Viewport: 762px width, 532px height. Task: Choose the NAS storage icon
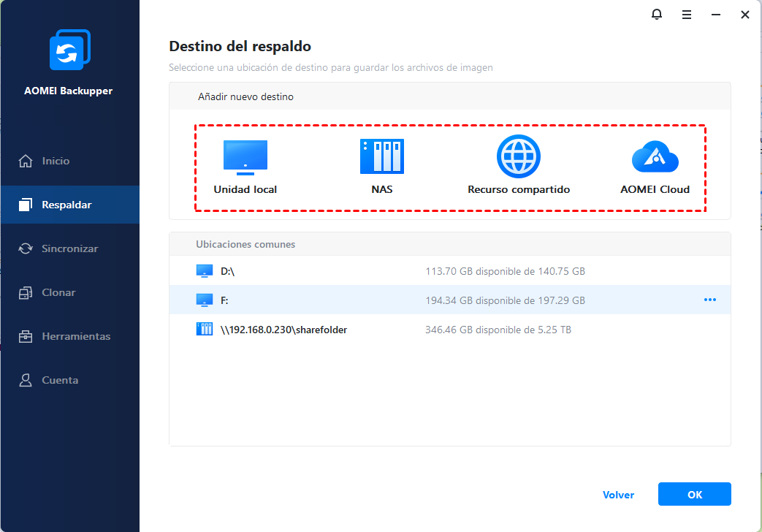coord(381,156)
